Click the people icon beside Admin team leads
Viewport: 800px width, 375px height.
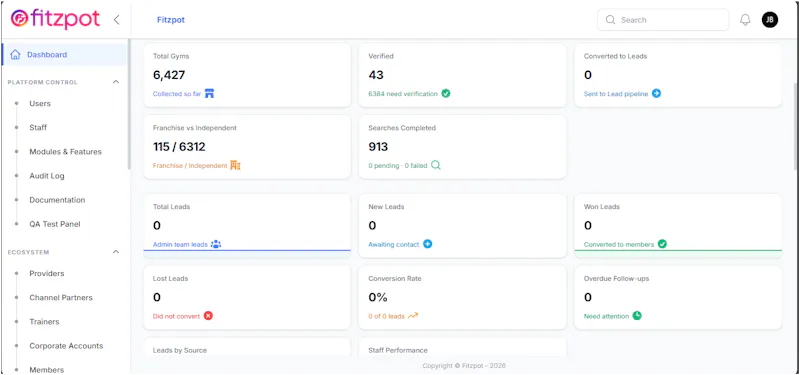tap(216, 244)
